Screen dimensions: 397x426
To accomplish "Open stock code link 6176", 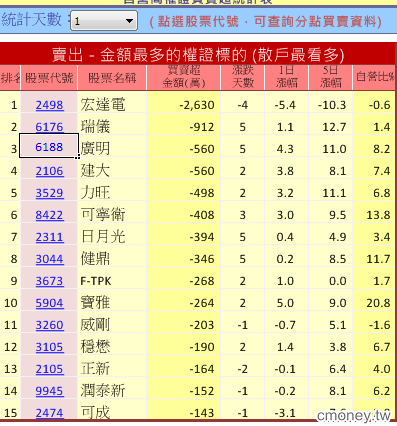I will [x=49, y=127].
